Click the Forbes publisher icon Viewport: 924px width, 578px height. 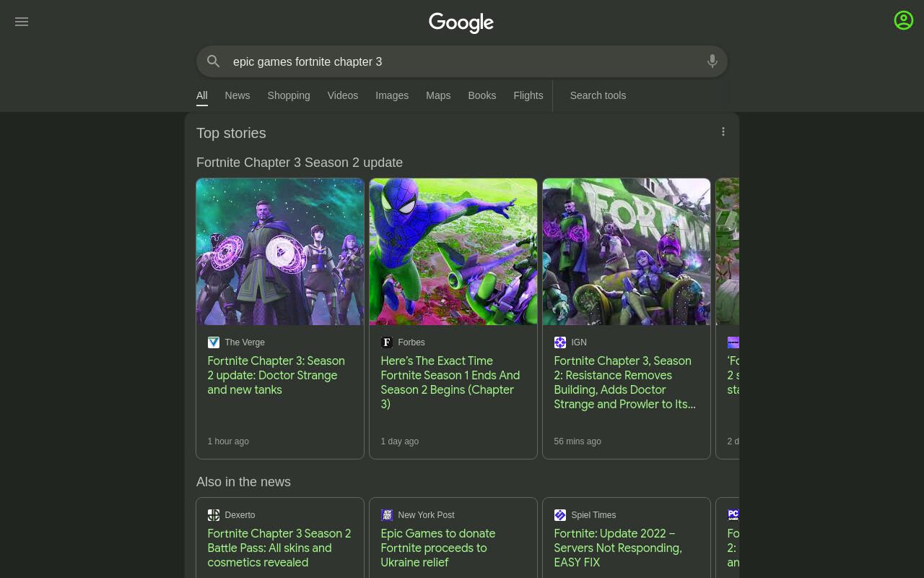click(x=387, y=342)
